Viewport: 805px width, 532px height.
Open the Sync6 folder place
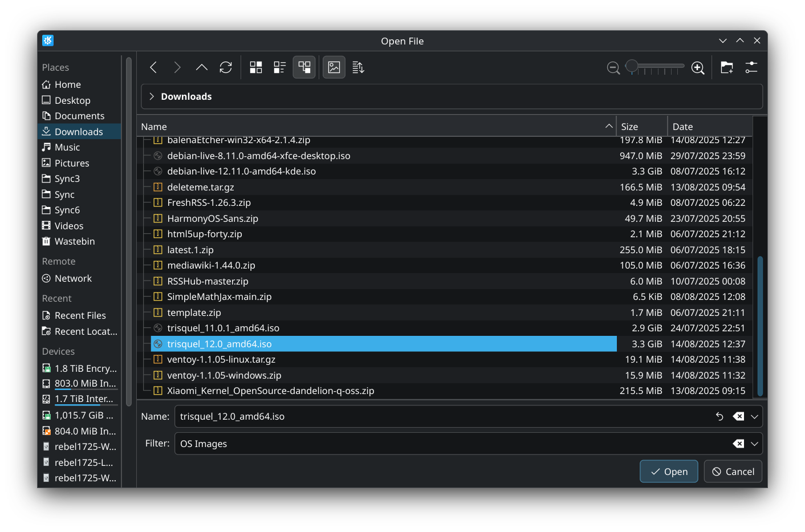point(79,210)
